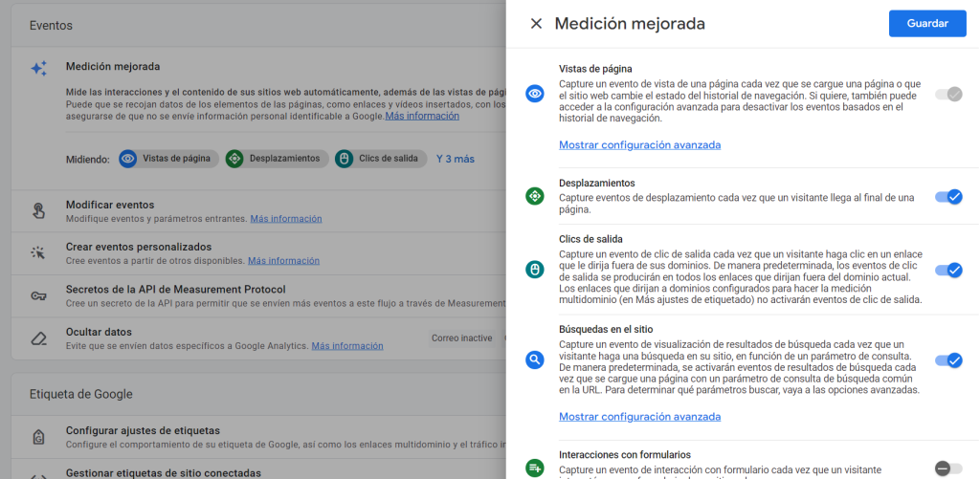The height and width of the screenshot is (479, 980).
Task: Expand advanced settings under Vistas de página
Action: point(639,145)
